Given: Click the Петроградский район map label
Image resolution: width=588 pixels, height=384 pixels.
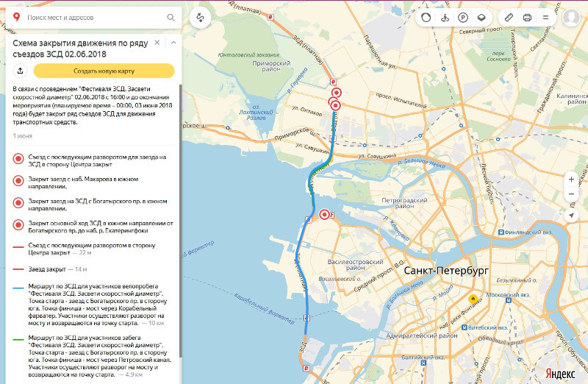Looking at the screenshot, I should [x=404, y=203].
